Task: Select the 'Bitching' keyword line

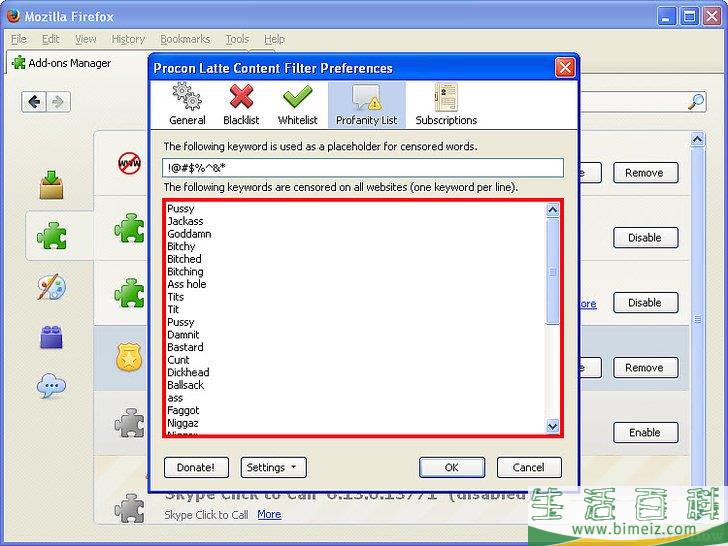Action: 185,272
